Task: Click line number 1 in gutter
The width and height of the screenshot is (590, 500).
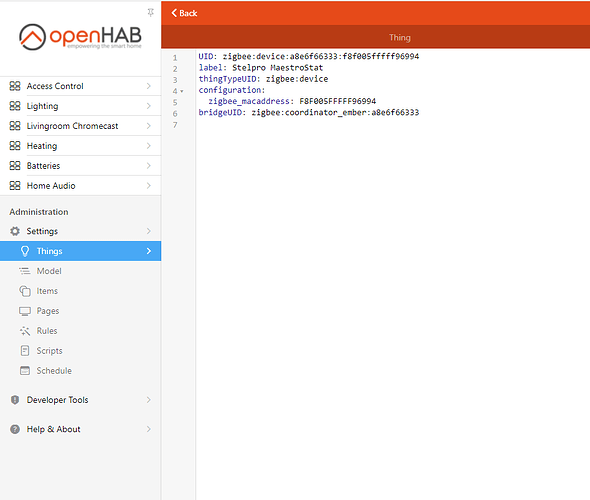Action: 175,58
